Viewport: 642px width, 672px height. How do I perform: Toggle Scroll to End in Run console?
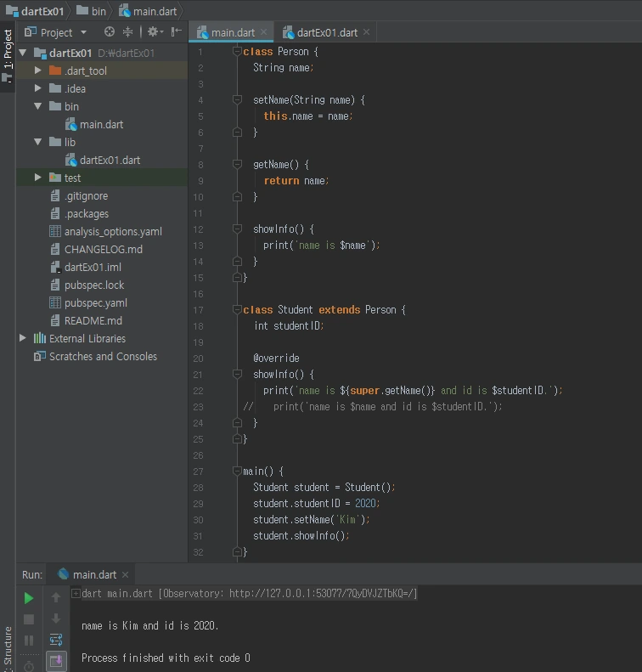[56, 660]
